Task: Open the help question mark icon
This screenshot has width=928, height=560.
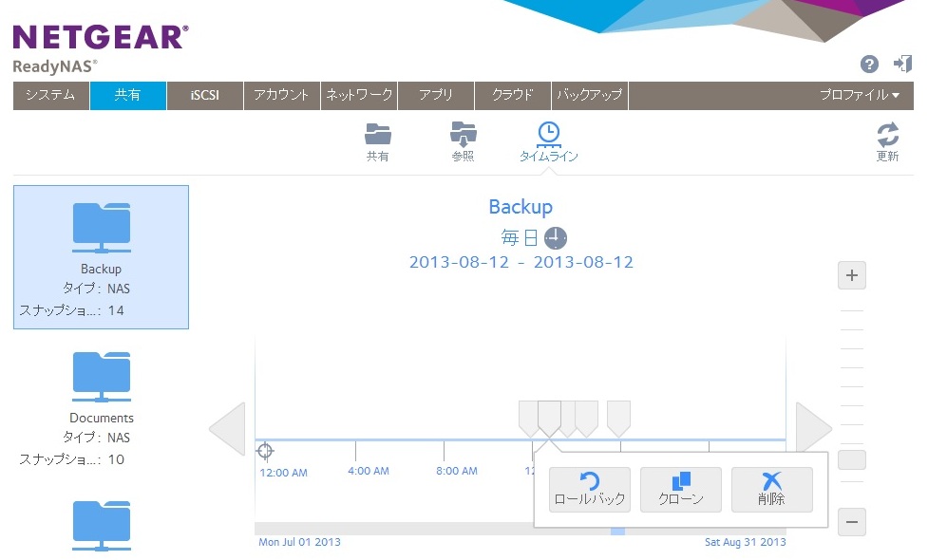Action: pyautogui.click(x=869, y=64)
